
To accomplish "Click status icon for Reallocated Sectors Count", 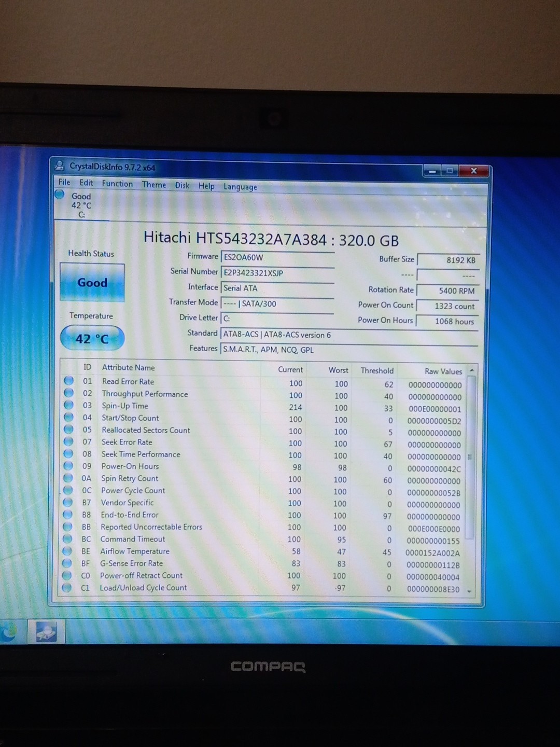I will (x=68, y=429).
